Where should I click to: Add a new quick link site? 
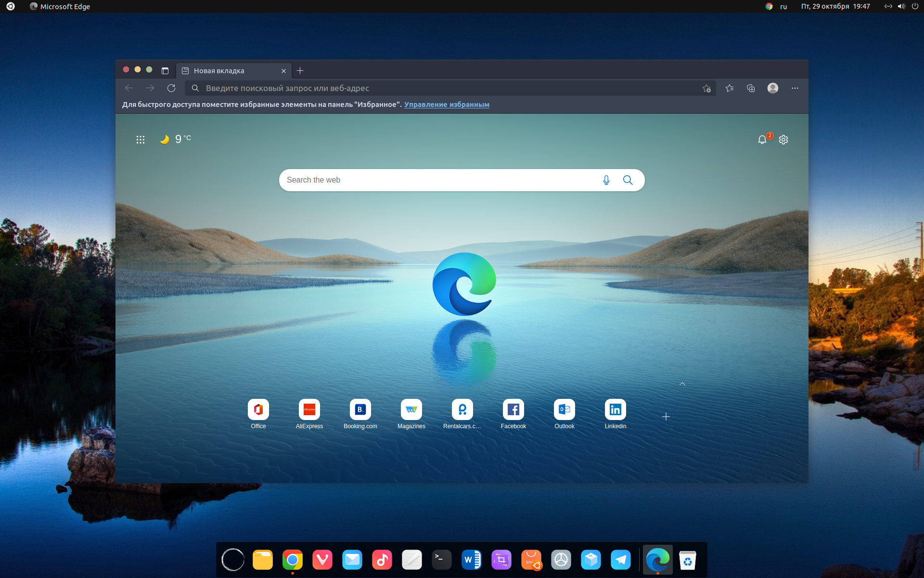click(666, 417)
